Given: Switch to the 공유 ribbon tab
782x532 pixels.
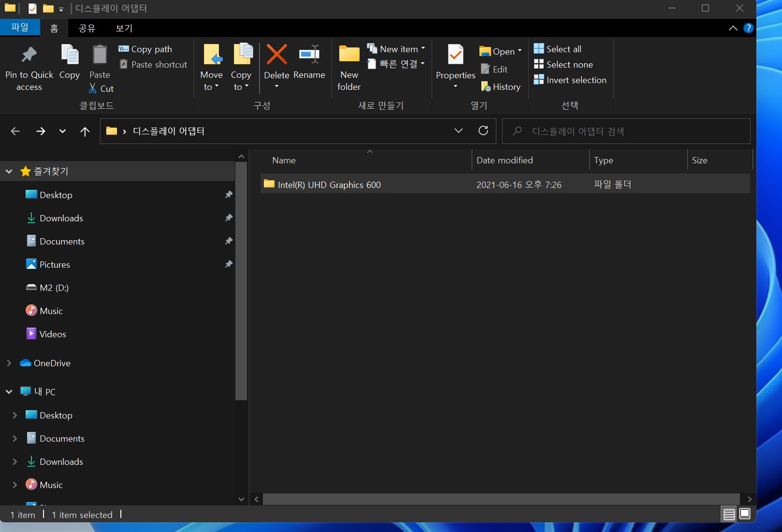Looking at the screenshot, I should coord(87,28).
